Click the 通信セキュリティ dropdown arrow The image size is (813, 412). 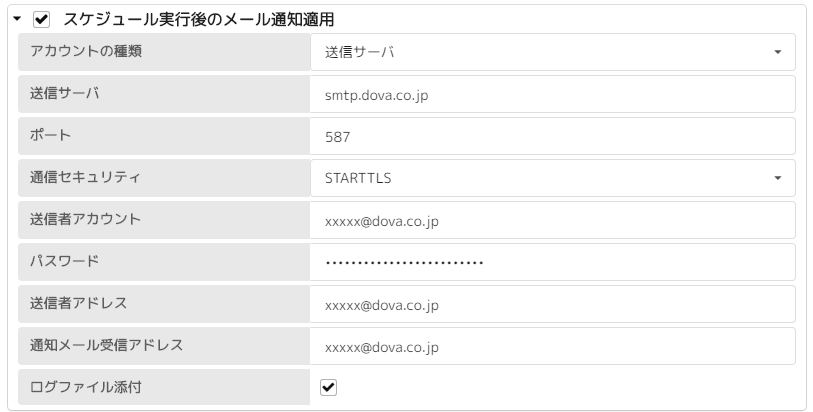[777, 178]
